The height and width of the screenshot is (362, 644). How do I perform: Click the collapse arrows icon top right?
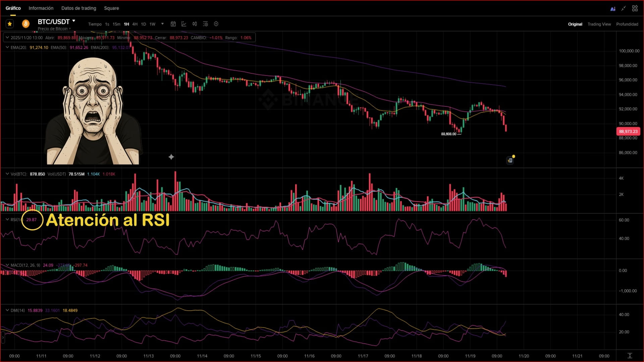624,8
